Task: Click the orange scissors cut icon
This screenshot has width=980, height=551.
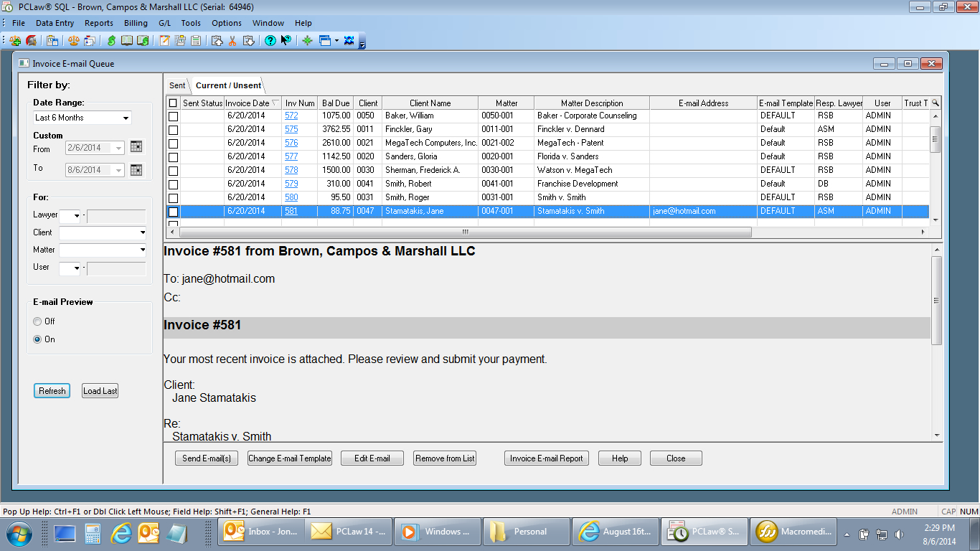Action: [232, 41]
